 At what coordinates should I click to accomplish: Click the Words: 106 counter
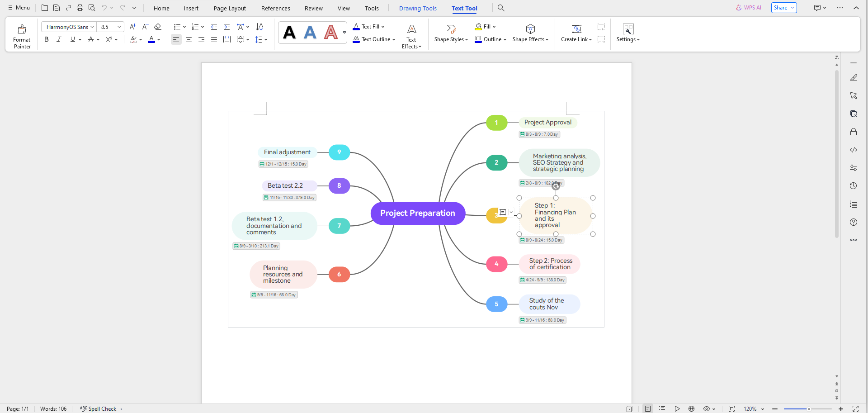tap(53, 408)
